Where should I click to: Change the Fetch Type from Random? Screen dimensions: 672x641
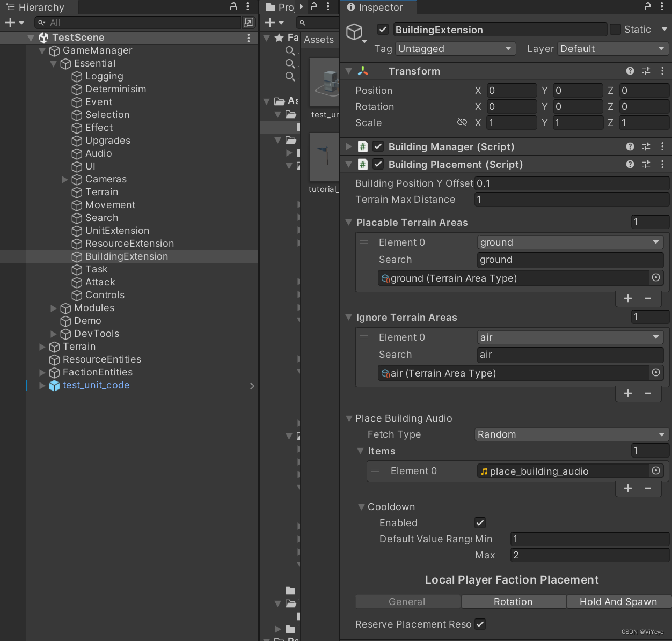(571, 434)
